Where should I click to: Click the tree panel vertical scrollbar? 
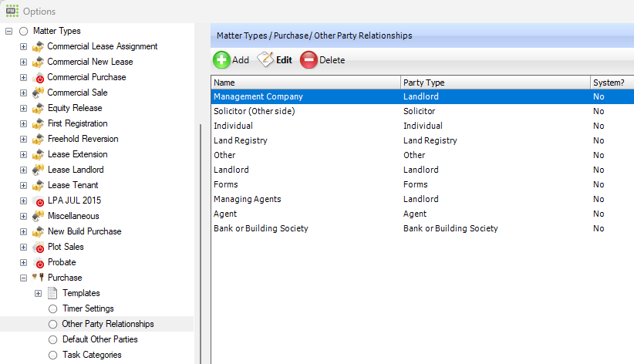point(200,243)
